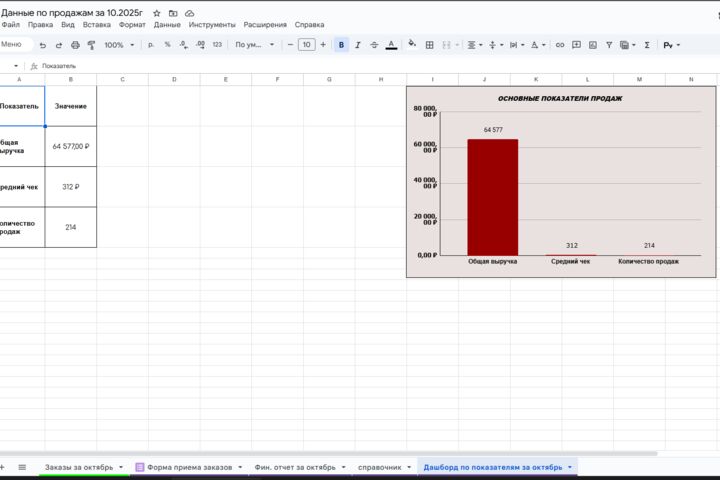Increase font size with plus button
This screenshot has width=720, height=480.
323,45
